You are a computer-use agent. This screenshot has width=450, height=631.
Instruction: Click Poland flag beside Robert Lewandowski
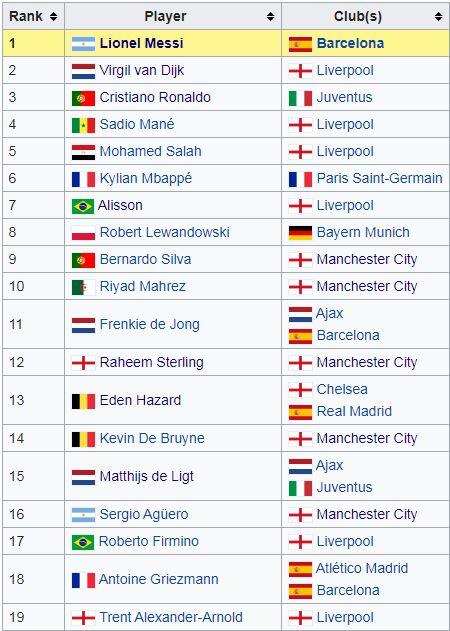[x=83, y=233]
